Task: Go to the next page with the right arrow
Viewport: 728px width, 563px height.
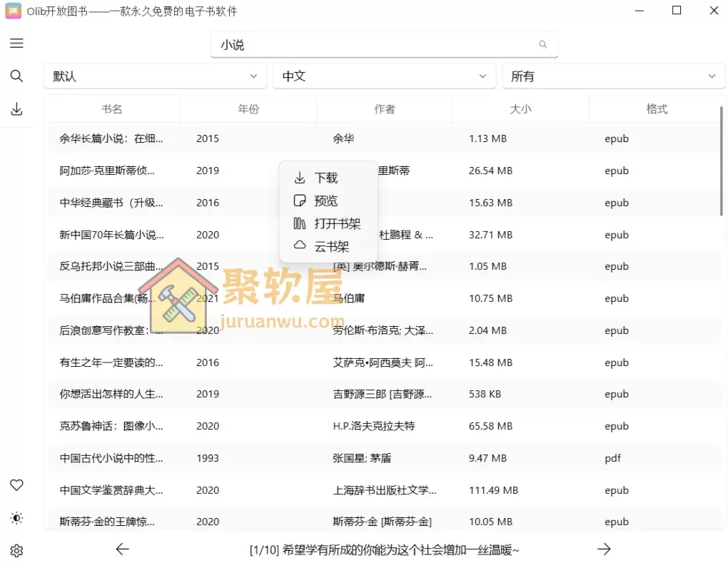Action: tap(604, 549)
